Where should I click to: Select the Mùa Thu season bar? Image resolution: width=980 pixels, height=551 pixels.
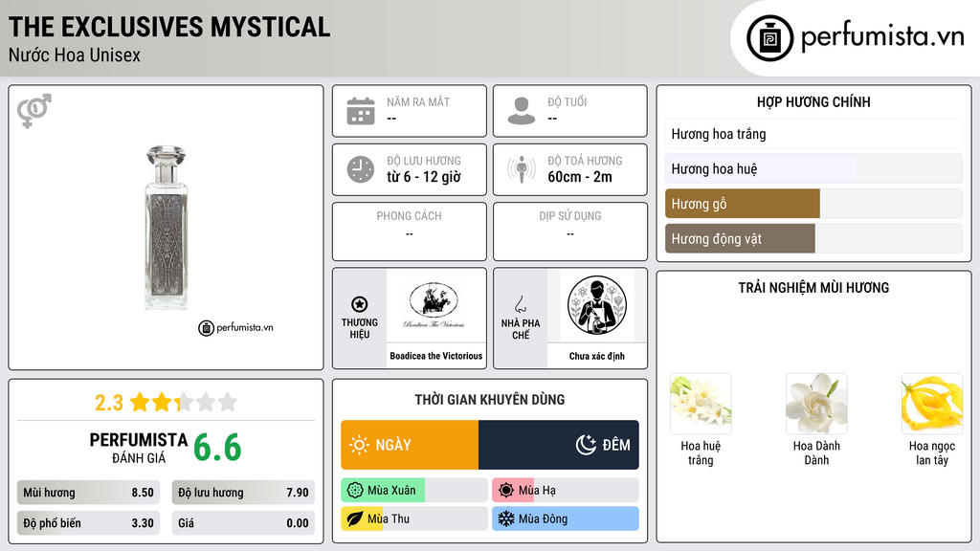414,518
